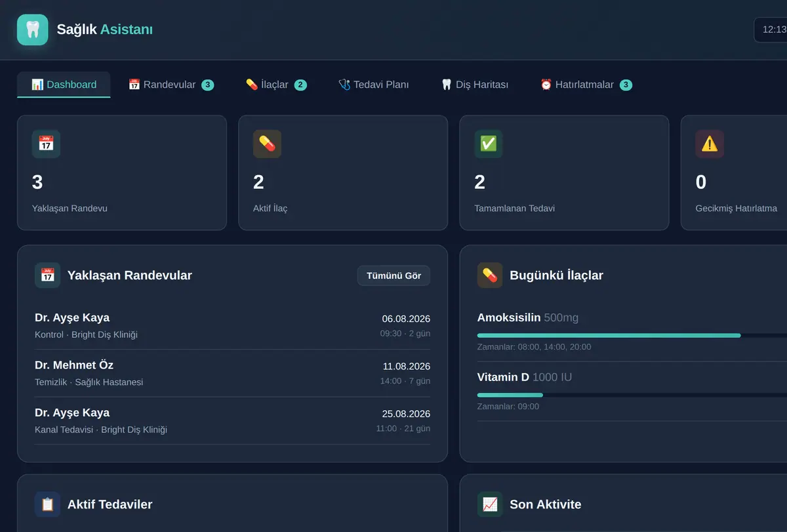Click the calendar icon beside Yaklaşan Randevular heading

(x=47, y=276)
